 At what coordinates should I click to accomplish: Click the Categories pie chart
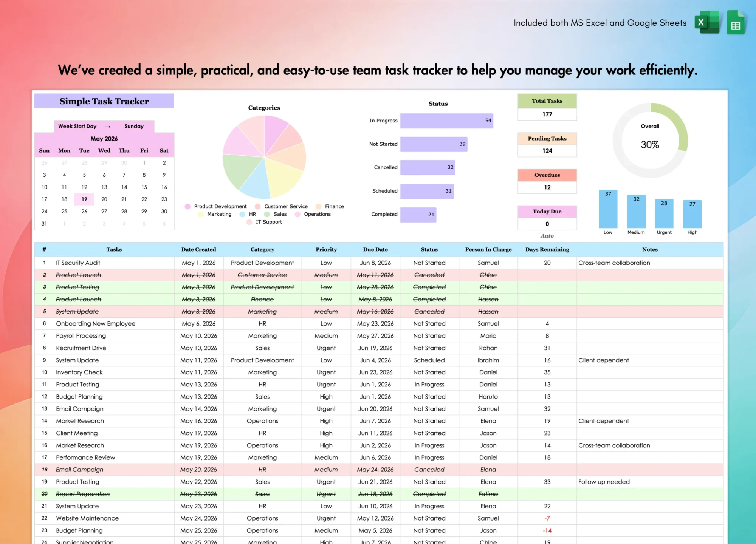coord(264,157)
